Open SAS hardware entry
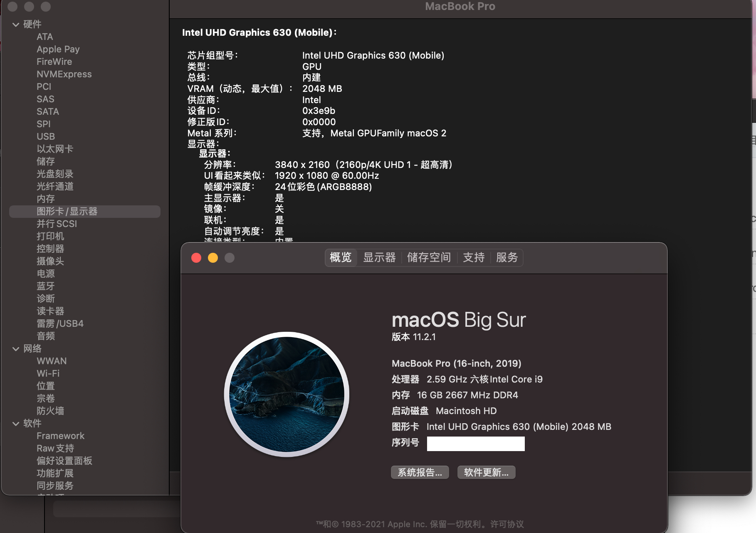The height and width of the screenshot is (533, 756). tap(45, 99)
